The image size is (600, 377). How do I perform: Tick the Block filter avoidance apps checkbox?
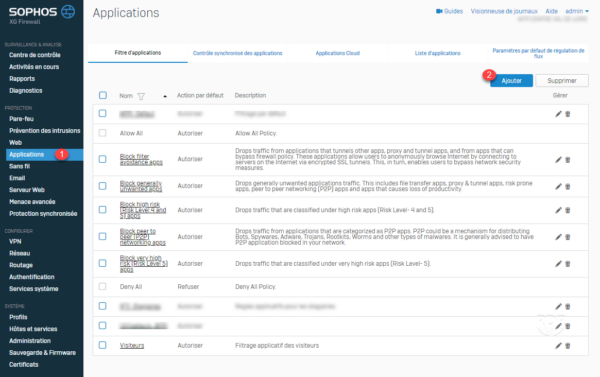(x=103, y=159)
